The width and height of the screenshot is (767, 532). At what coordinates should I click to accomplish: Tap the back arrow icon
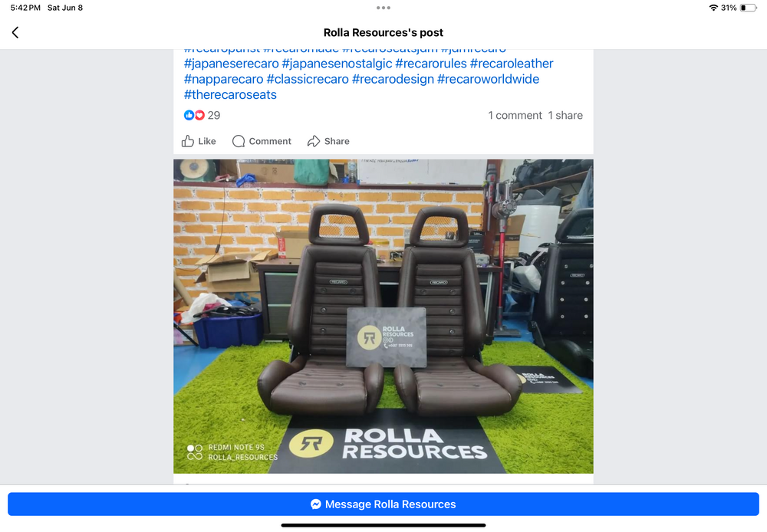[x=15, y=32]
